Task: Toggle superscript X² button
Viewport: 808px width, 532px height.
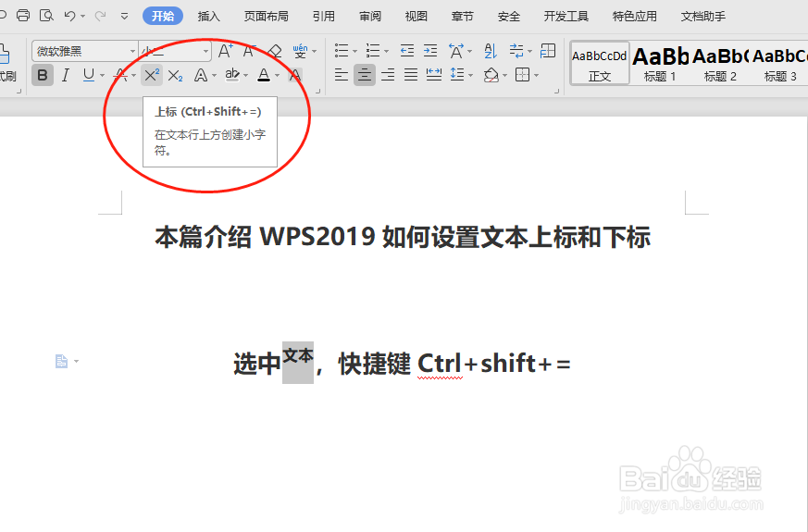Action: [x=152, y=75]
